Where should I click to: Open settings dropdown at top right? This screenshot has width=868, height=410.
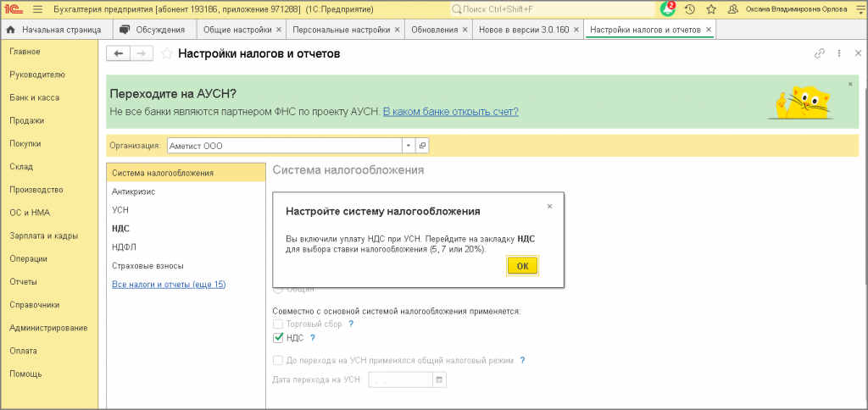859,9
